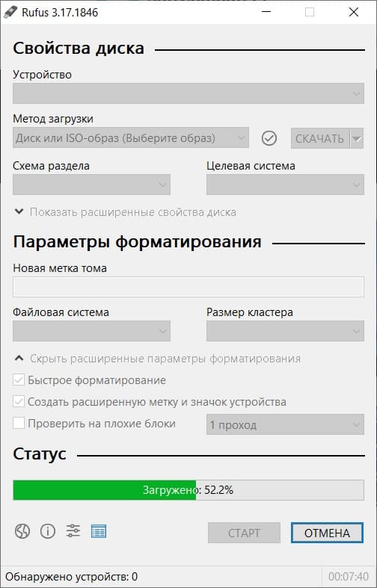This screenshot has height=588, width=377.
Task: Click the Rufus USB drive title icon
Action: [x=10, y=12]
